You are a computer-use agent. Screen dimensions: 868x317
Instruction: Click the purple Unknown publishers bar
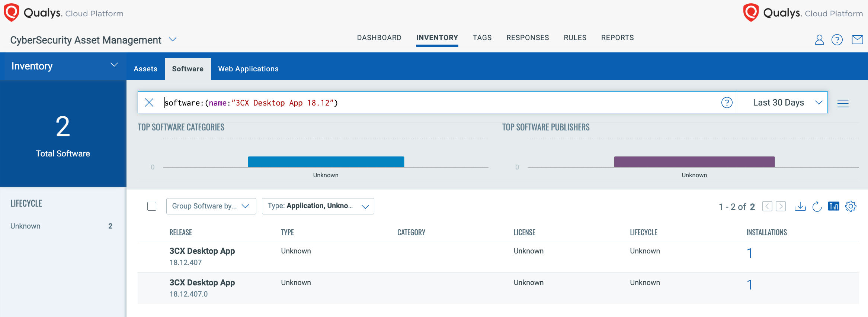click(x=694, y=162)
